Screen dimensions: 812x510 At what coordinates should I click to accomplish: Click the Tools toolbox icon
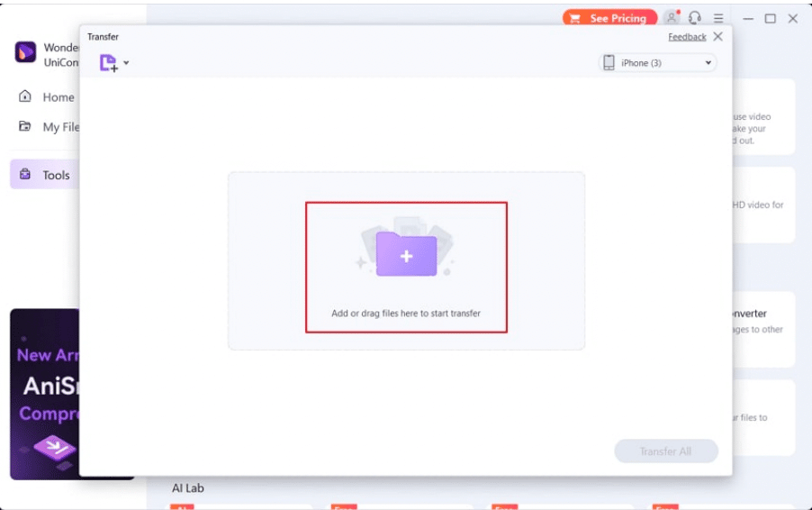pyautogui.click(x=25, y=174)
